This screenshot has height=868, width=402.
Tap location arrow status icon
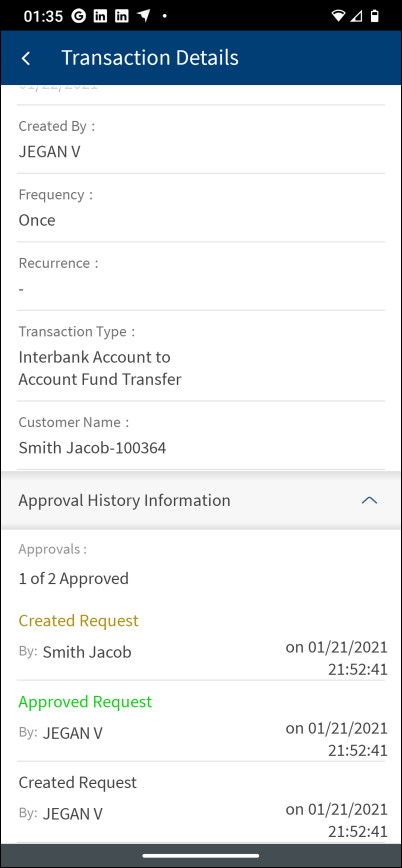click(143, 16)
